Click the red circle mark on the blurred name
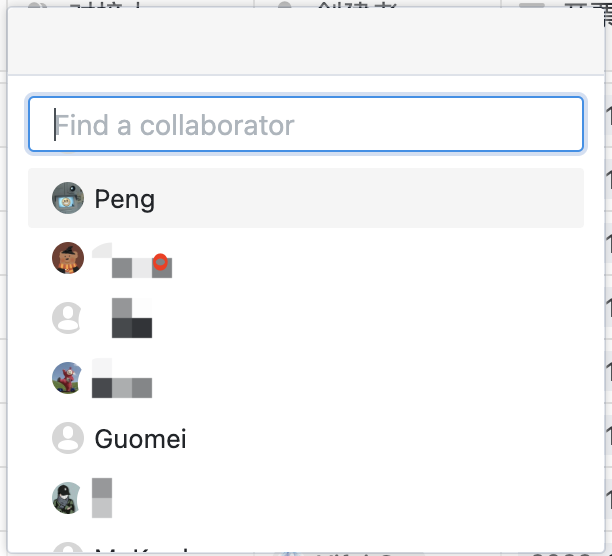Viewport: 612px width, 556px height. click(x=160, y=262)
